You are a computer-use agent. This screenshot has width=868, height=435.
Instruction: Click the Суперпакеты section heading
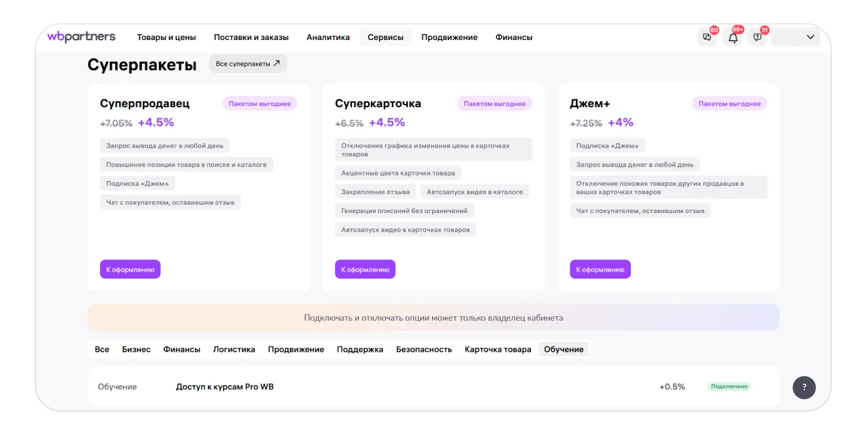[x=142, y=65]
